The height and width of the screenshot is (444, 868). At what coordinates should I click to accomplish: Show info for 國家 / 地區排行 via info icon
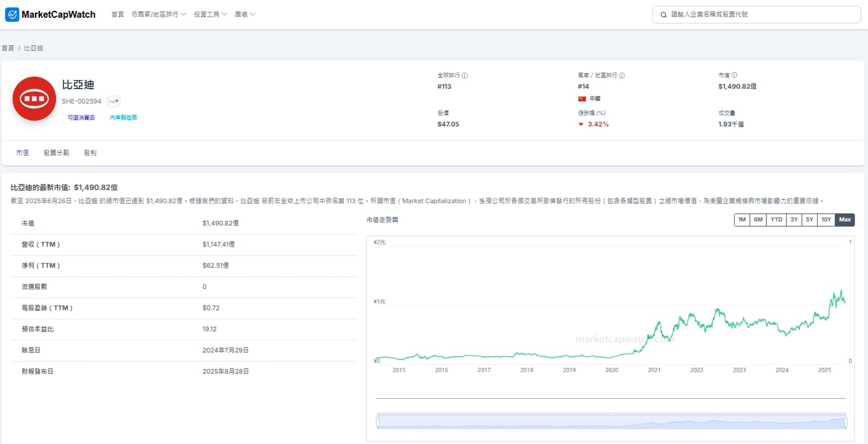pyautogui.click(x=621, y=75)
